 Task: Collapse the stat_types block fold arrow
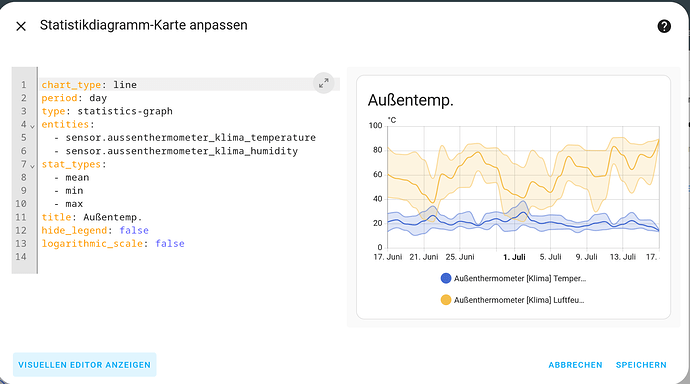(33, 166)
